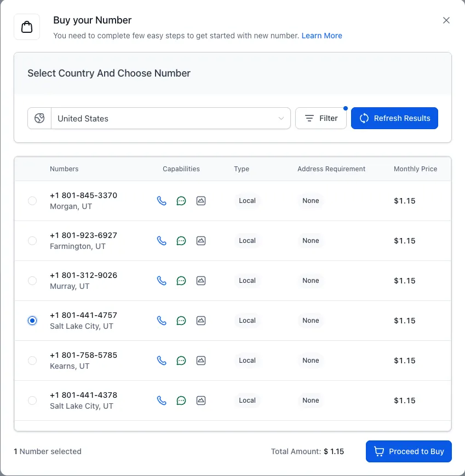465x476 pixels.
Task: Click MMS icon for +1 801-441-4378
Action: (x=201, y=400)
